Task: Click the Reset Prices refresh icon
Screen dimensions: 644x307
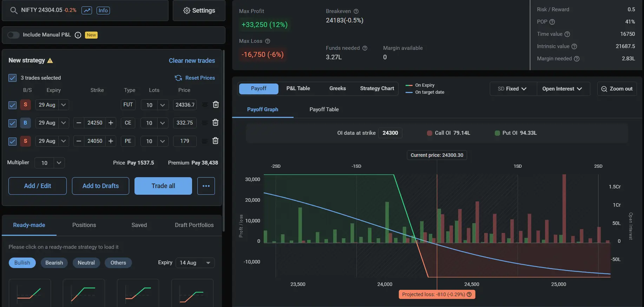Action: pyautogui.click(x=178, y=78)
